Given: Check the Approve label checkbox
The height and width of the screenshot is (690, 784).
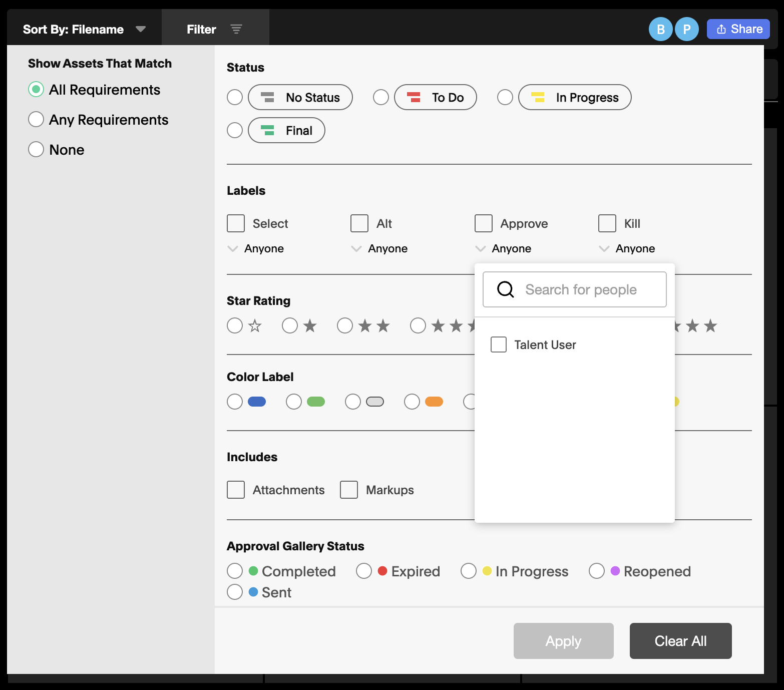Looking at the screenshot, I should click(484, 223).
